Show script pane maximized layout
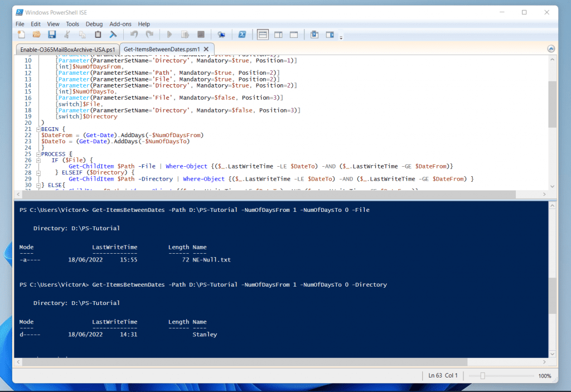The image size is (571, 392). pos(294,35)
